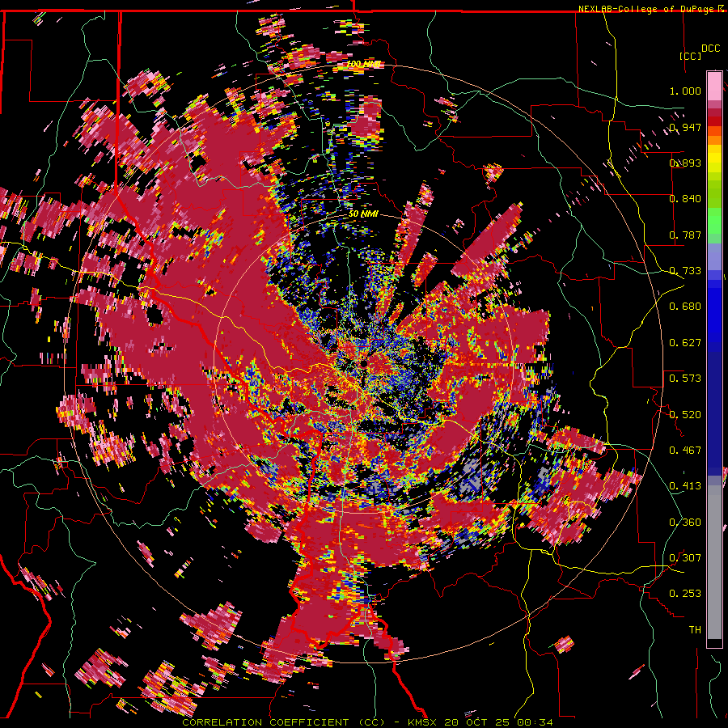Select the 1.000 scale value
Image resolution: width=728 pixels, height=728 pixels.
pyautogui.click(x=685, y=91)
